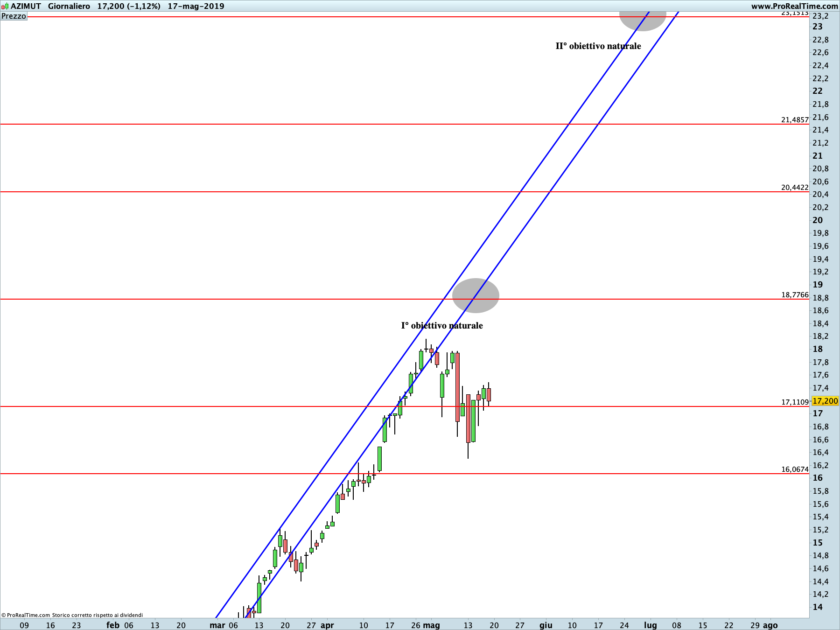
Task: Open the www.ProRealTime.com link
Action: tap(794, 6)
